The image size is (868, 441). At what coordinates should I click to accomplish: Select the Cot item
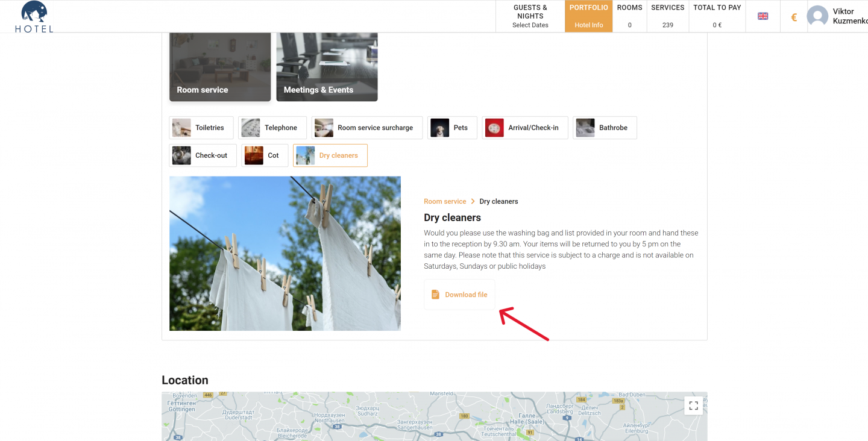pyautogui.click(x=265, y=155)
